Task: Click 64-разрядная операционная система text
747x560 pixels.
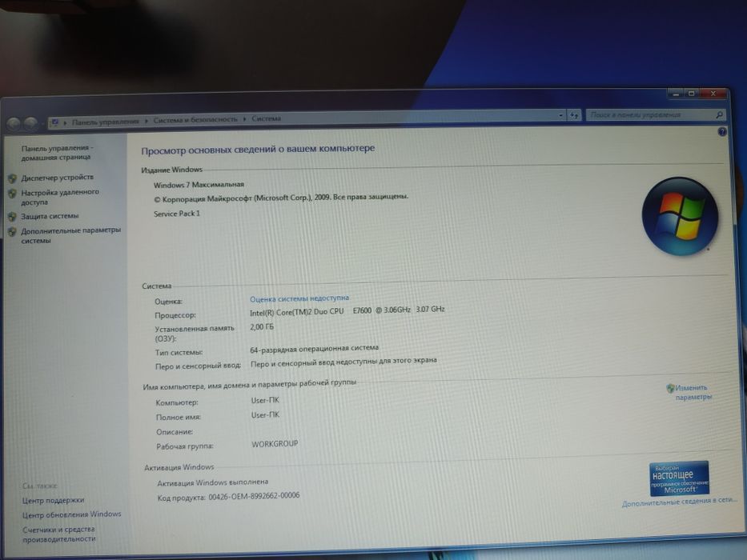Action: 315,349
